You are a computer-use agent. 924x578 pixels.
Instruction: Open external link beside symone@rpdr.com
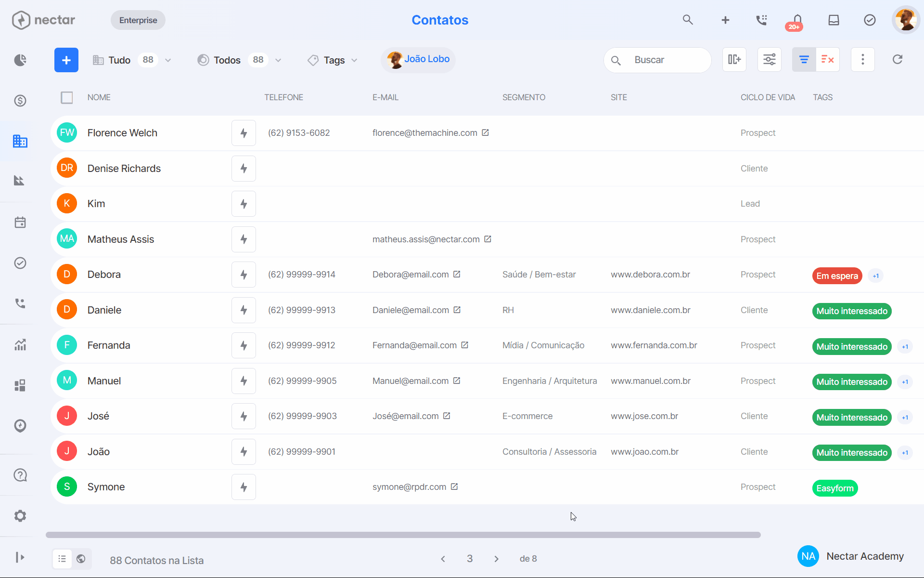click(454, 486)
